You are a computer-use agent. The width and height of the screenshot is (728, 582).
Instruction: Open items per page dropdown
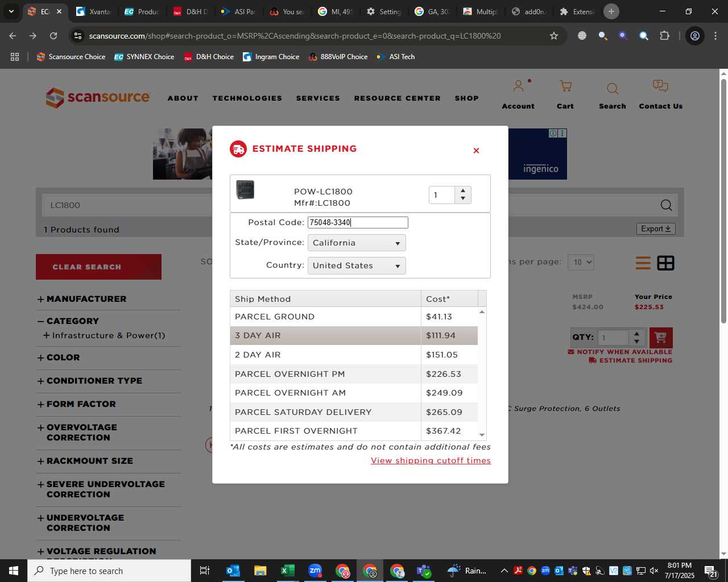(x=582, y=262)
